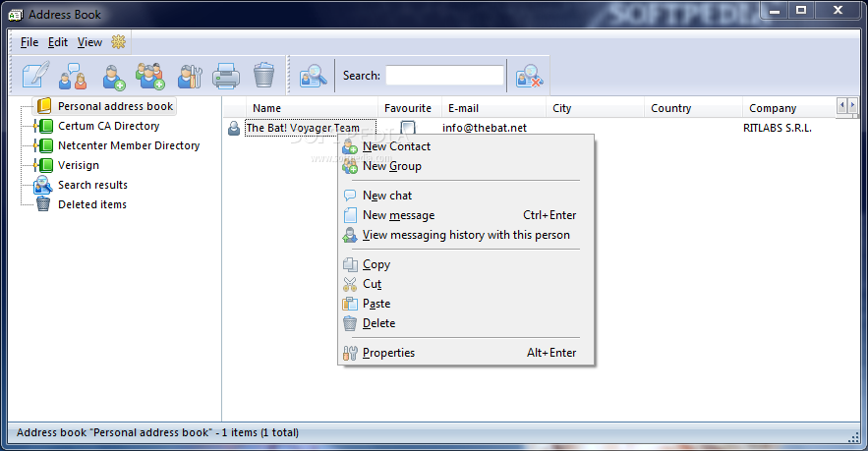Click the trash can icon beside Delete in context menu
This screenshot has height=451, width=868.
click(350, 323)
